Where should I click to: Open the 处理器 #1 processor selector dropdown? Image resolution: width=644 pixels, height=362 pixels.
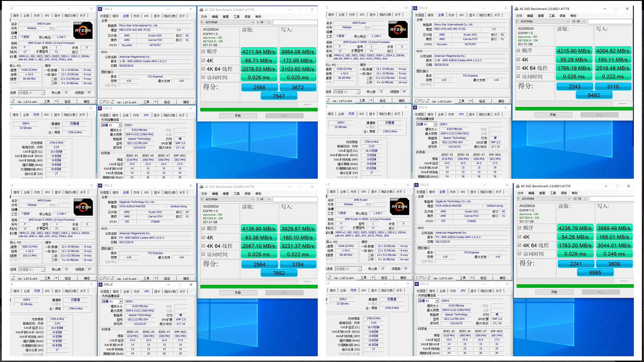coord(43,93)
